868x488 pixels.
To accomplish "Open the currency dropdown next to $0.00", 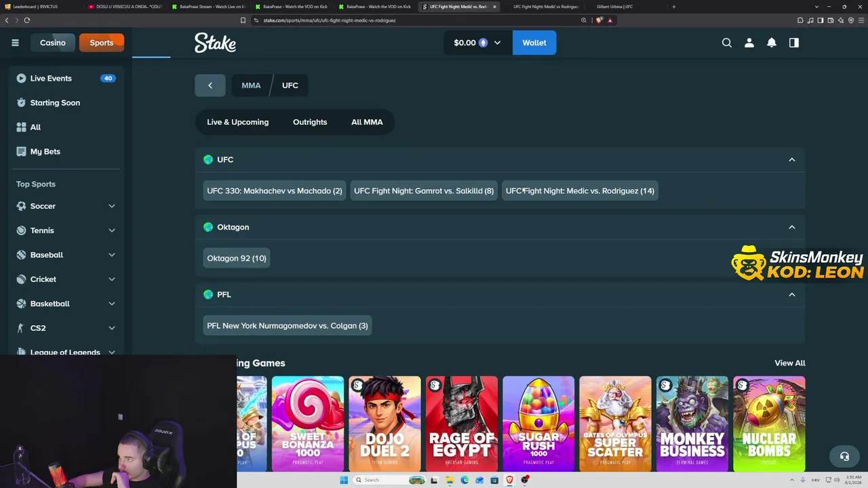I will [x=497, y=43].
